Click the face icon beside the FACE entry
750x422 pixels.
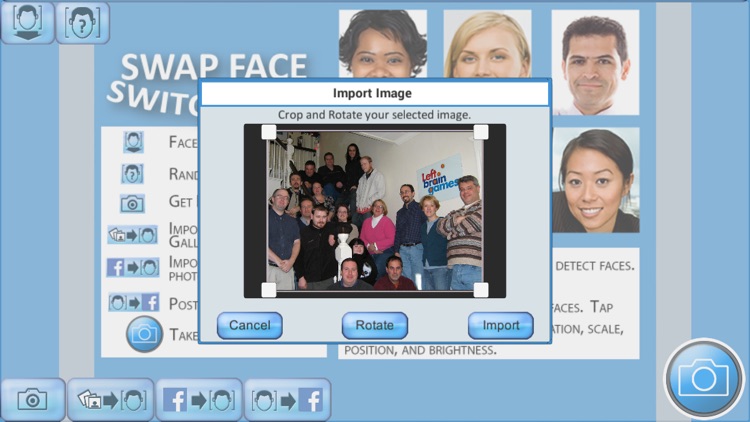point(133,142)
